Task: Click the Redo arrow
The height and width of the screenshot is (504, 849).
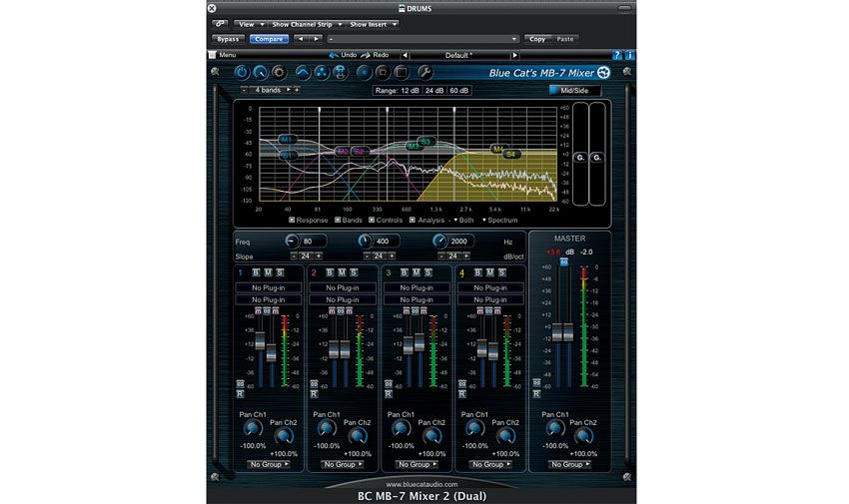Action: [366, 55]
